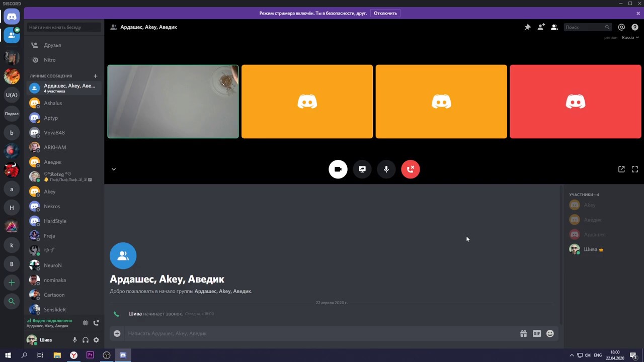The height and width of the screenshot is (362, 644).
Task: Mute microphone in the call controls
Action: 386,169
